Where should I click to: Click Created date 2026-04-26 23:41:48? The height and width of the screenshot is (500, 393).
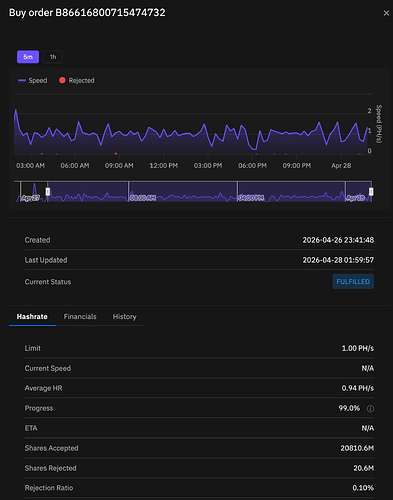tap(338, 240)
